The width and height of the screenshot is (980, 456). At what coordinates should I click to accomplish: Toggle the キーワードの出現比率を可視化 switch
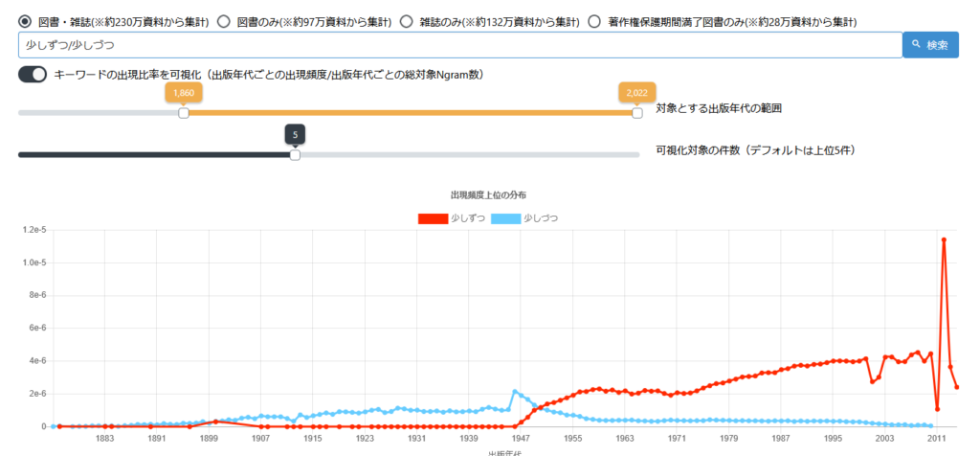(33, 75)
